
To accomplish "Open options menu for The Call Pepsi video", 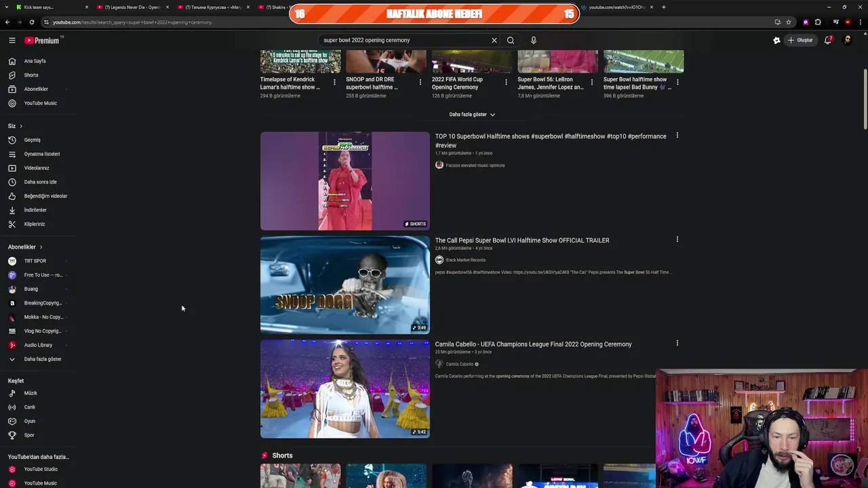I will pos(677,239).
